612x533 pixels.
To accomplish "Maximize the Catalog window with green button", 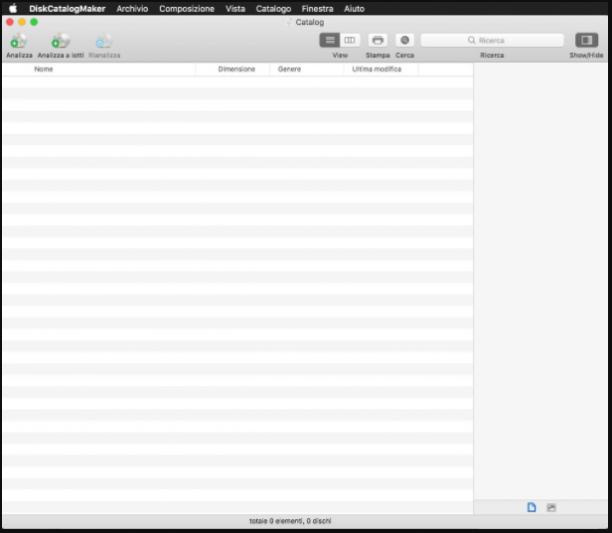I will coord(34,22).
